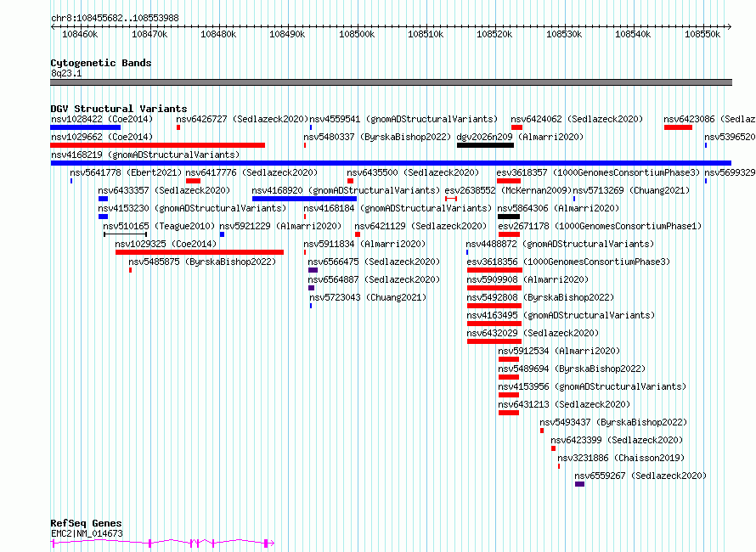Open the nsv6424062 (Sedlazeck2020) label
Viewport: 756px width, 552px height.
577,119
